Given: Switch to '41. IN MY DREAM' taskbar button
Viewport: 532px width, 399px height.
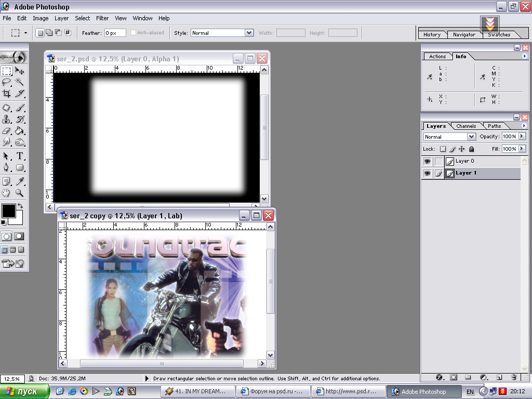Looking at the screenshot, I should pyautogui.click(x=197, y=392).
